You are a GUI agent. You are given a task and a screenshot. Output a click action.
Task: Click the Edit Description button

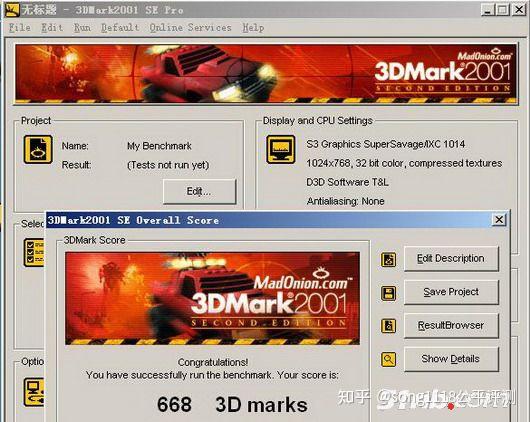coord(451,259)
